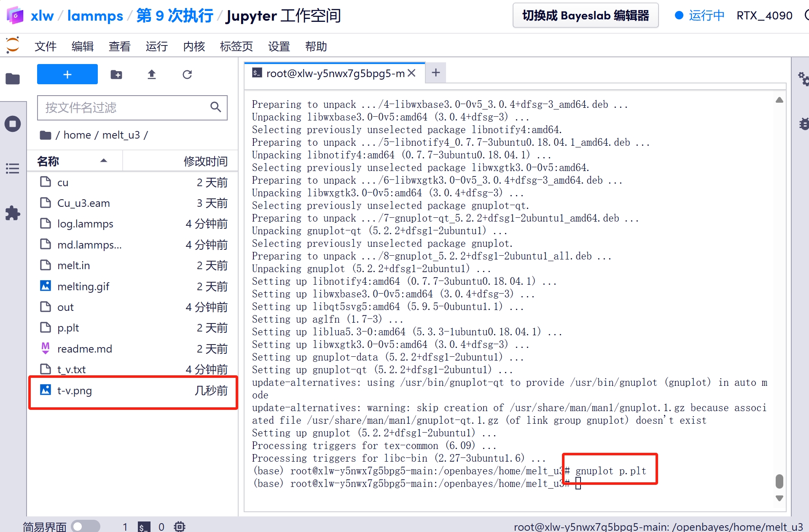
Task: Sort files by 名称 column header
Action: [x=48, y=161]
